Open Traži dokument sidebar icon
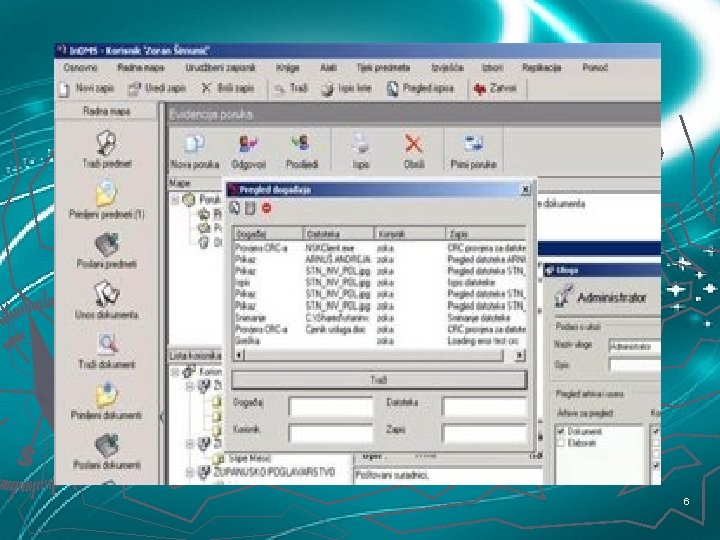This screenshot has height=540, width=720. (x=107, y=345)
